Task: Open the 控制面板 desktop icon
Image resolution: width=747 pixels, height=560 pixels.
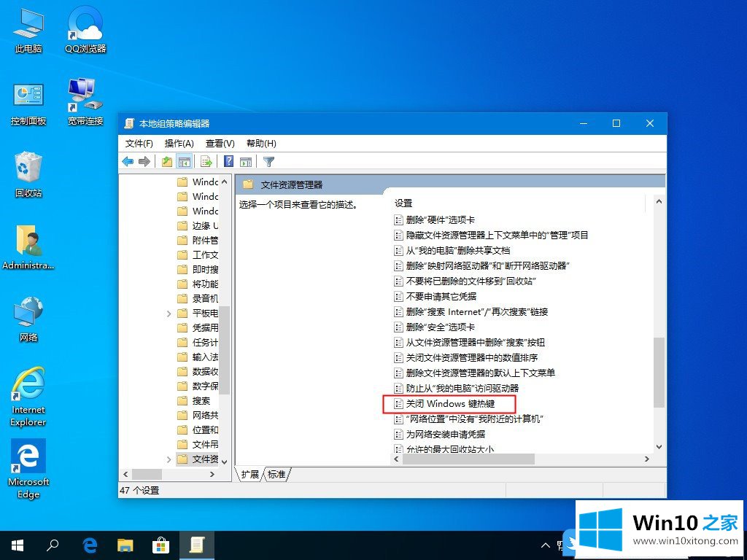Action: tap(28, 104)
